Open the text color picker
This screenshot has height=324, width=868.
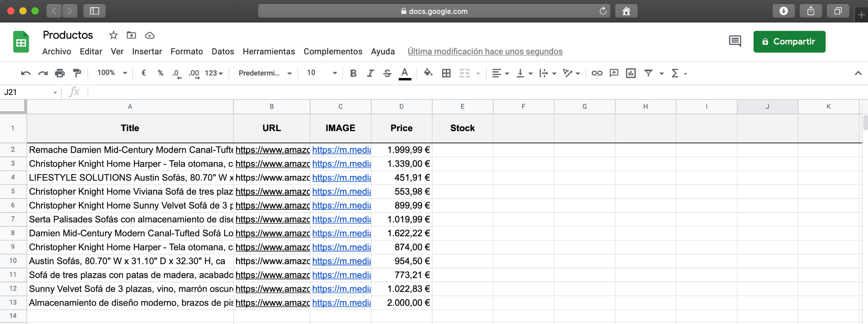pyautogui.click(x=405, y=73)
